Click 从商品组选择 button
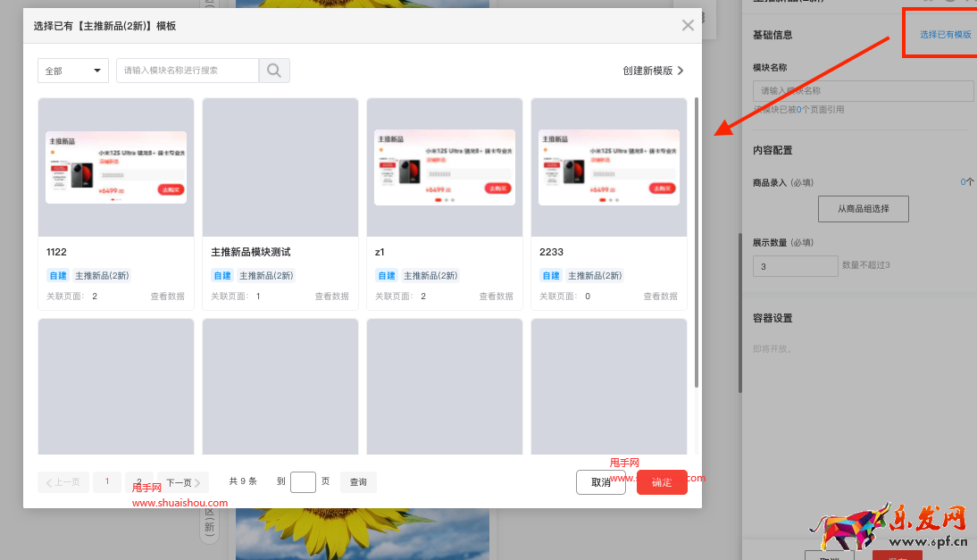The width and height of the screenshot is (977, 560). tap(863, 209)
